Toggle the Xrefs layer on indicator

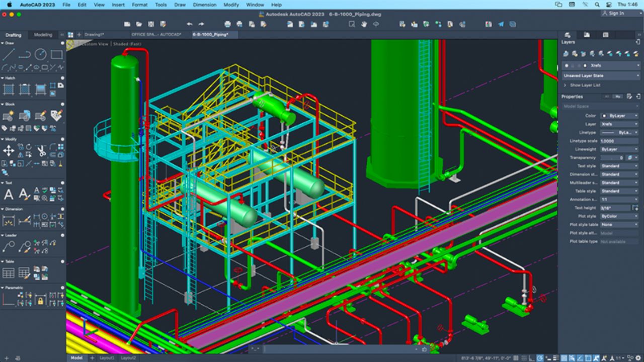[567, 66]
